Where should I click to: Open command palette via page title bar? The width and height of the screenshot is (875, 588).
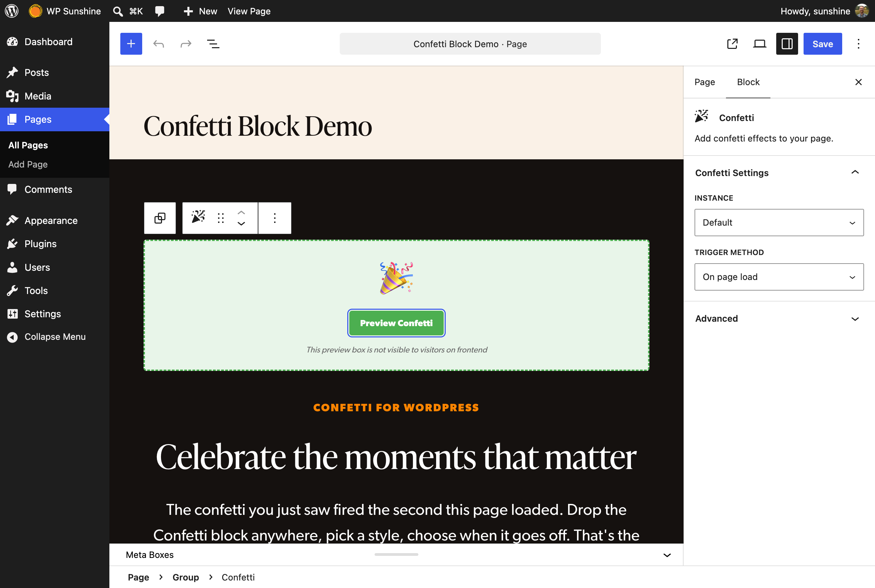click(x=470, y=44)
